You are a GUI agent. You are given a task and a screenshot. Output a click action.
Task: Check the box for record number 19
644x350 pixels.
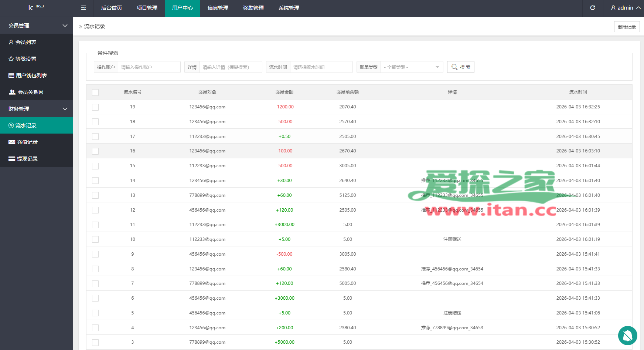pos(95,107)
